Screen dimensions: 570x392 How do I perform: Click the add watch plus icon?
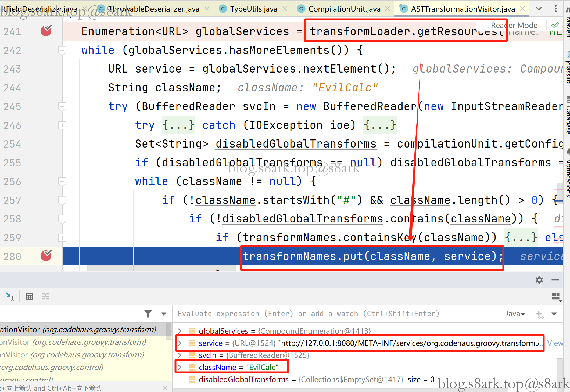(539, 314)
